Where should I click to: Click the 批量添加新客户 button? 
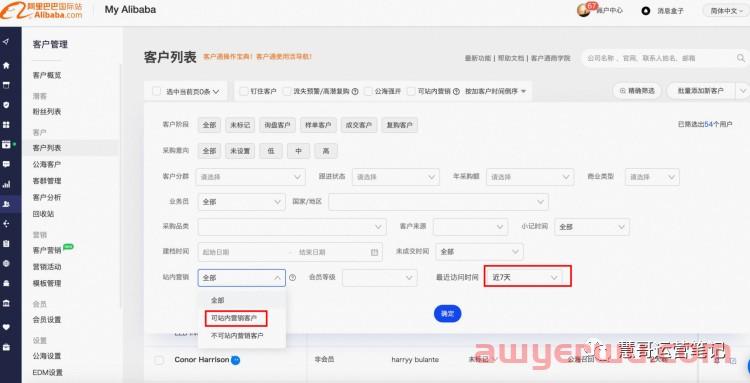701,90
